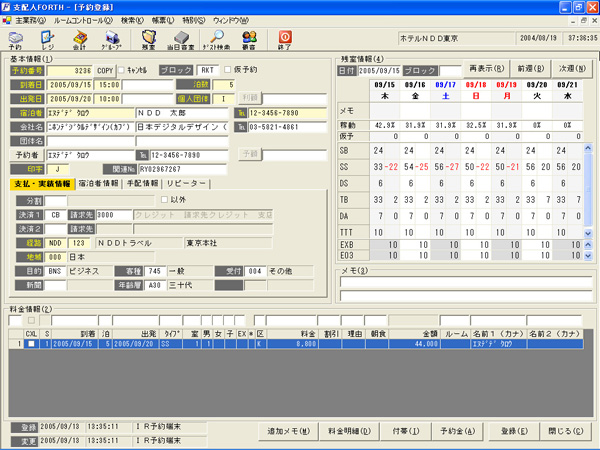Enable the 仮予約 checkbox
Viewport: 600px width, 450px height.
(227, 71)
